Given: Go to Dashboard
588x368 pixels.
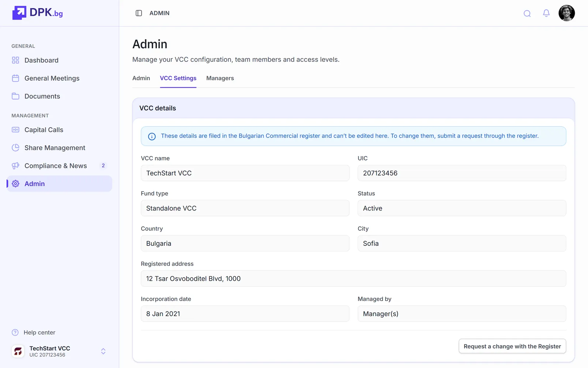Looking at the screenshot, I should coord(59,60).
